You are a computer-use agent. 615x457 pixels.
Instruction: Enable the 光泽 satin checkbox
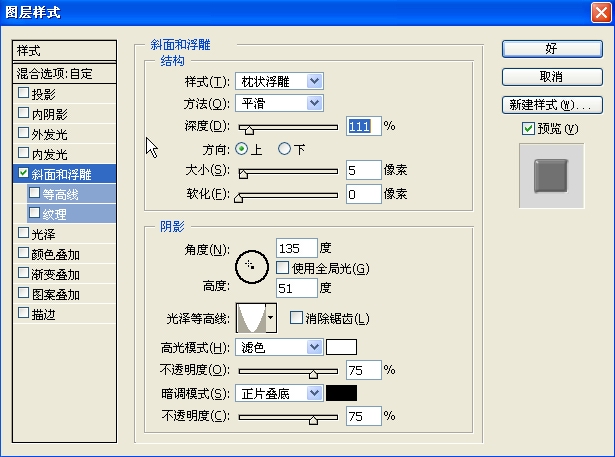[x=24, y=233]
